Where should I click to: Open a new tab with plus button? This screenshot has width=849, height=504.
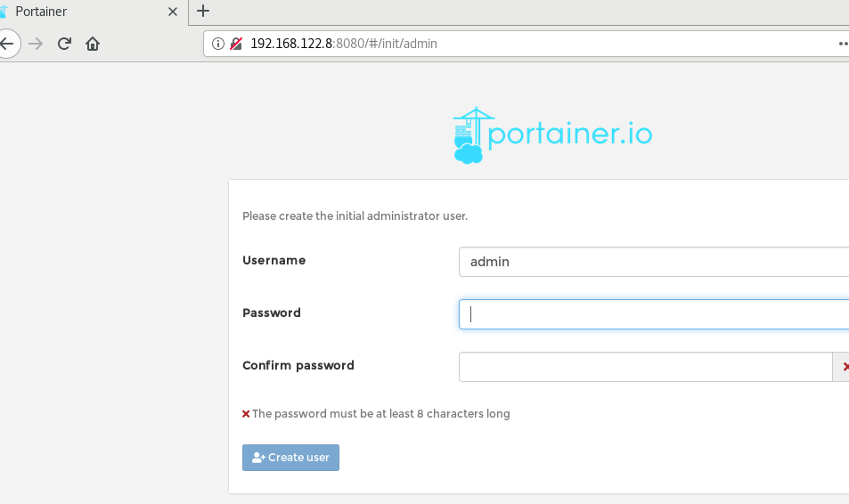pyautogui.click(x=202, y=11)
